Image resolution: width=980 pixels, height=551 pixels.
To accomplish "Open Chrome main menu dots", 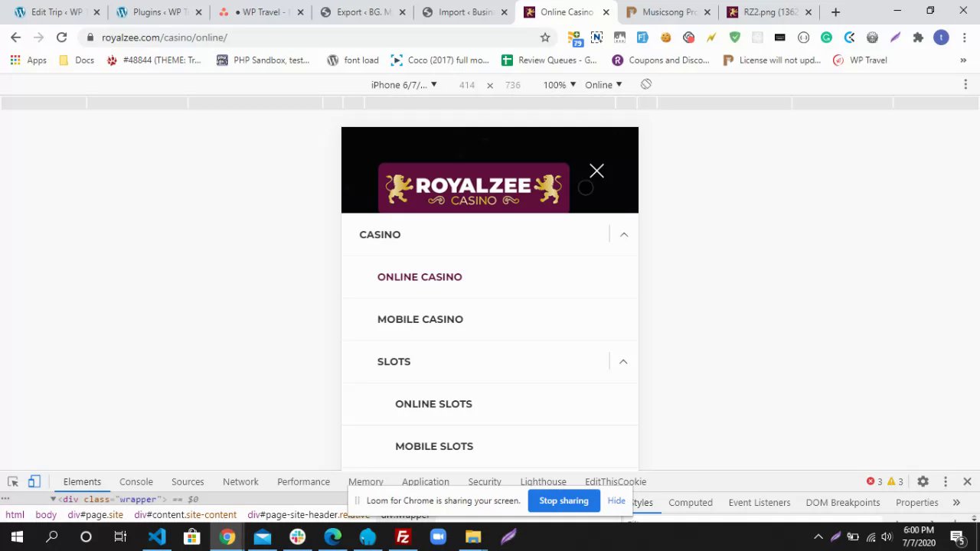I will (964, 37).
